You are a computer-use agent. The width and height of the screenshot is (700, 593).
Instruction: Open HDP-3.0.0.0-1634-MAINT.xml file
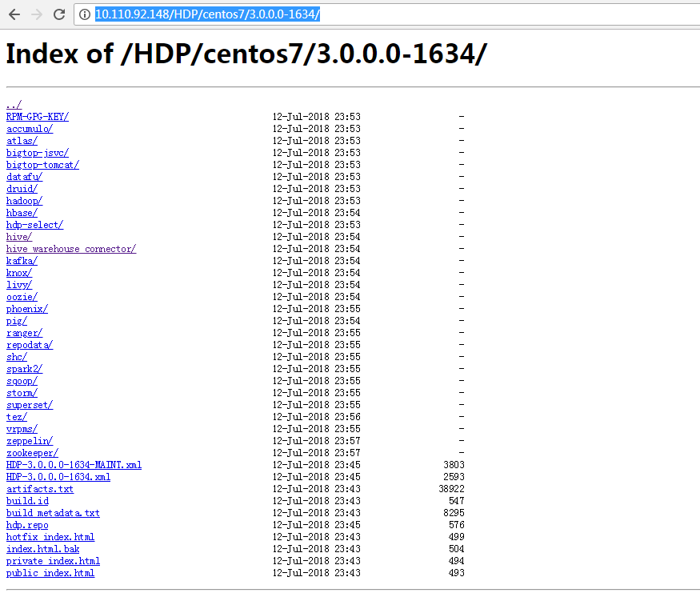(x=74, y=465)
